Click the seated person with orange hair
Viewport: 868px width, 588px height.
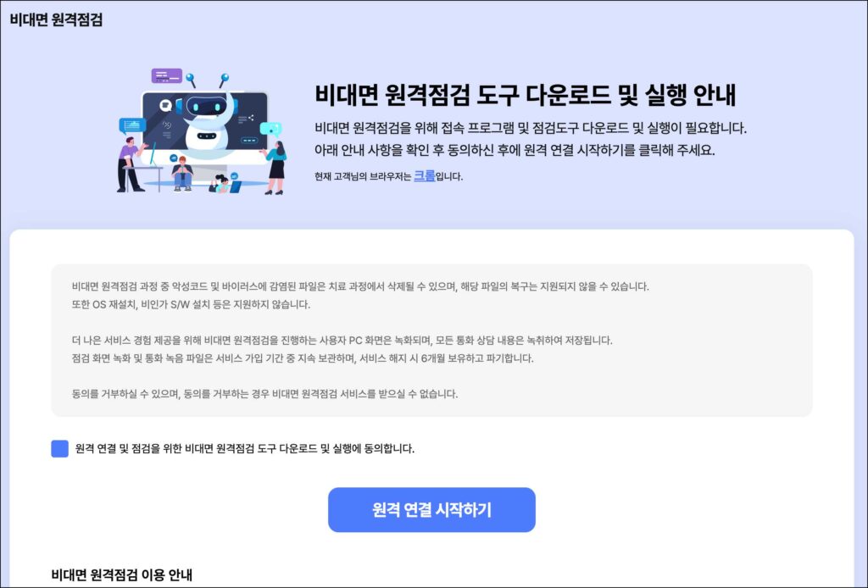[x=182, y=174]
